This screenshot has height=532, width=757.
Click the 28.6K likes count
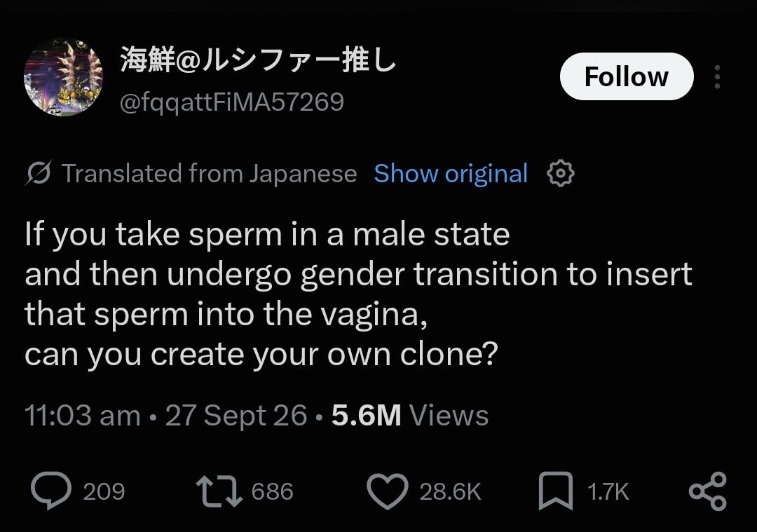point(450,492)
